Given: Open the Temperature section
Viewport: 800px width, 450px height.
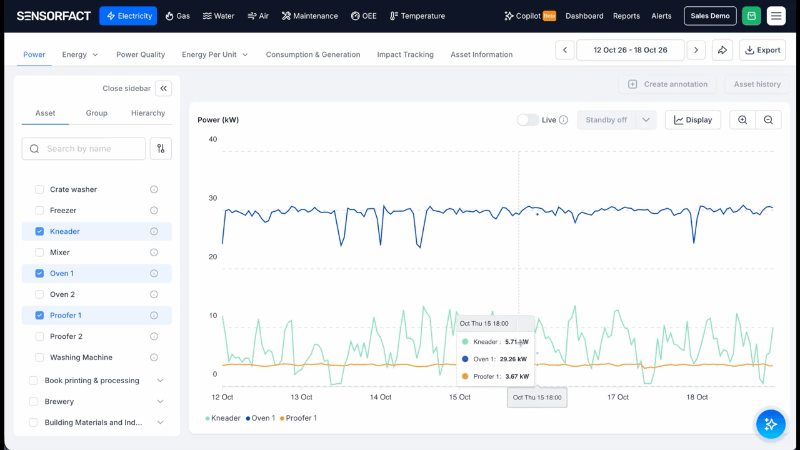Looking at the screenshot, I should [417, 16].
